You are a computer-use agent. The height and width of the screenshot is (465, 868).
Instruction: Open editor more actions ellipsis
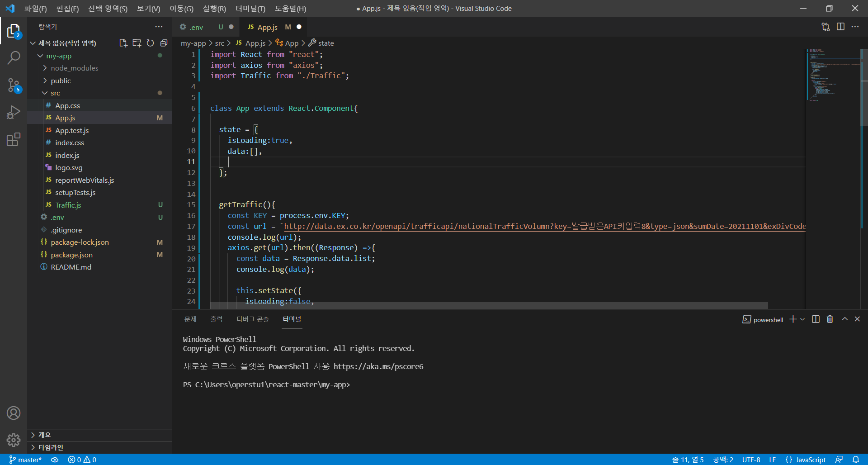point(855,27)
